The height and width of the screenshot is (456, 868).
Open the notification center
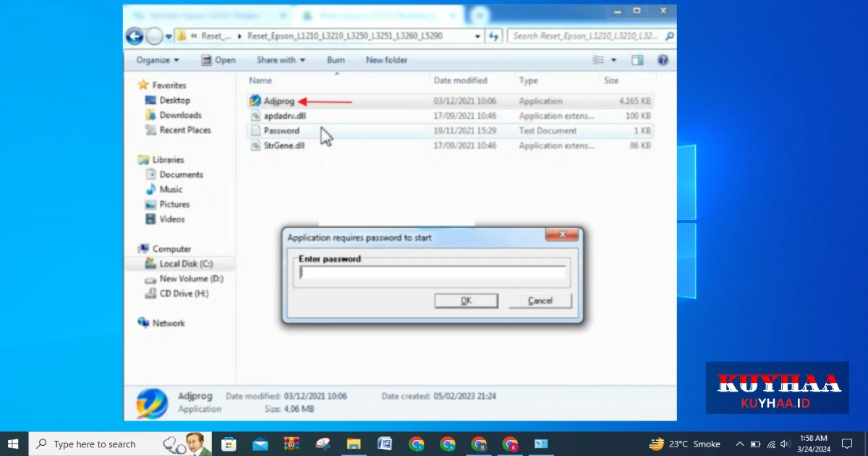[x=847, y=444]
